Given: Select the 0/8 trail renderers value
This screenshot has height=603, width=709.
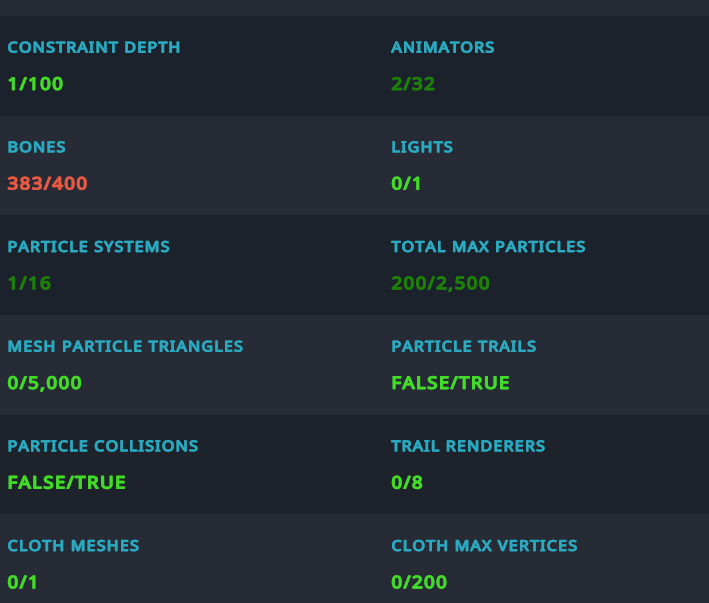Looking at the screenshot, I should [407, 483].
